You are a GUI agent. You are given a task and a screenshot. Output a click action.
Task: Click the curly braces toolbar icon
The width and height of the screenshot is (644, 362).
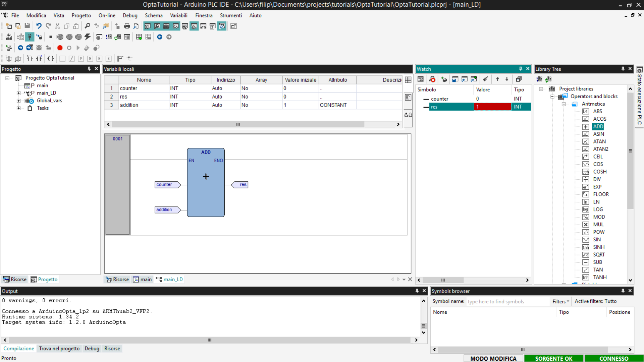click(51, 59)
